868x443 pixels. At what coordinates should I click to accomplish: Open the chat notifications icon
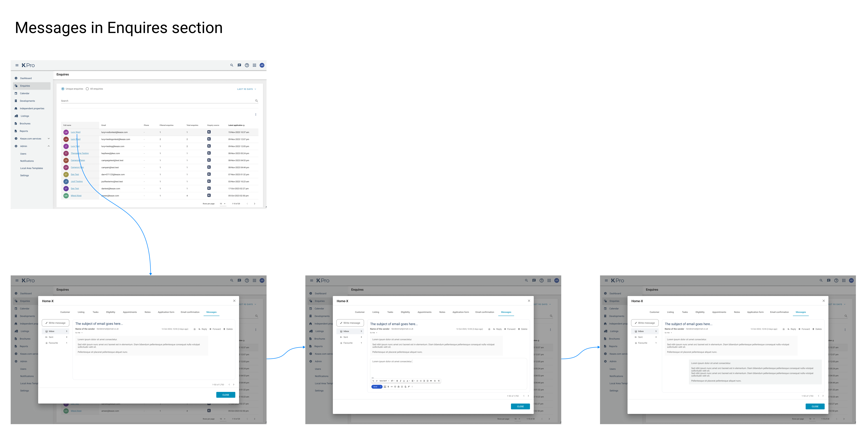(x=239, y=65)
